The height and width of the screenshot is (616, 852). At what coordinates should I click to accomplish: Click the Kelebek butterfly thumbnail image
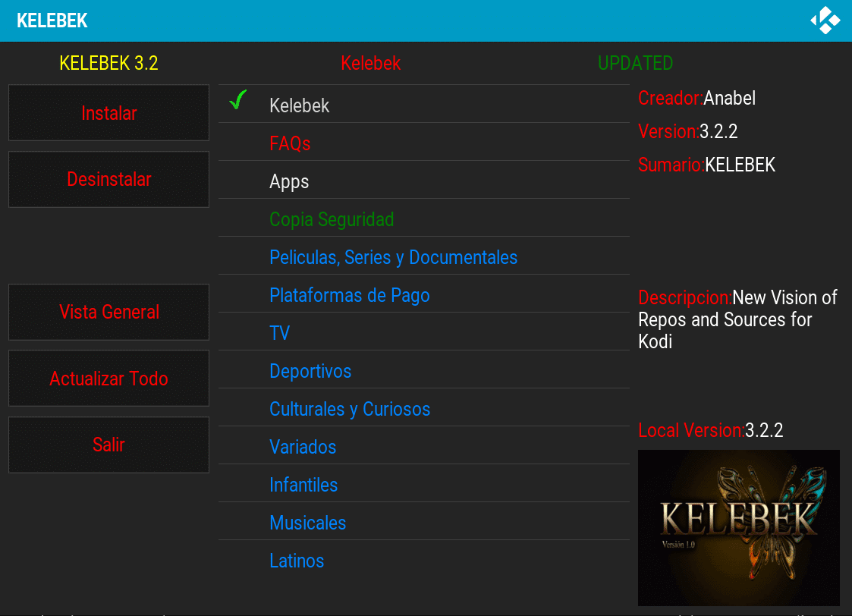[738, 527]
